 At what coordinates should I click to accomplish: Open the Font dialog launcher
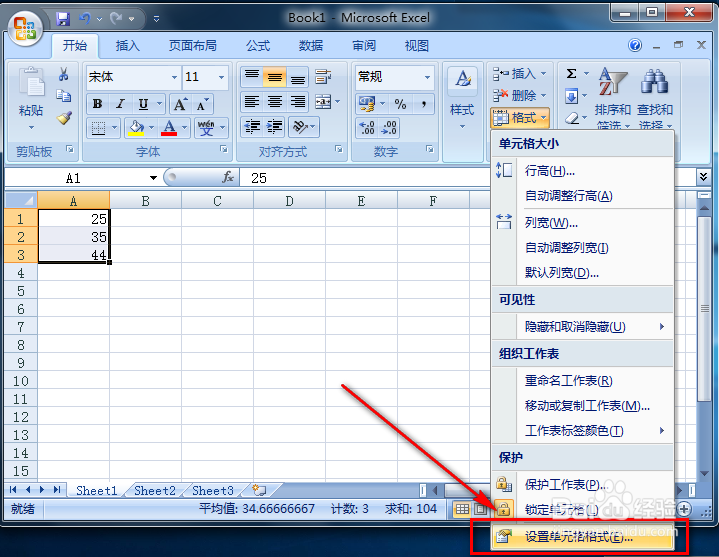point(223,149)
